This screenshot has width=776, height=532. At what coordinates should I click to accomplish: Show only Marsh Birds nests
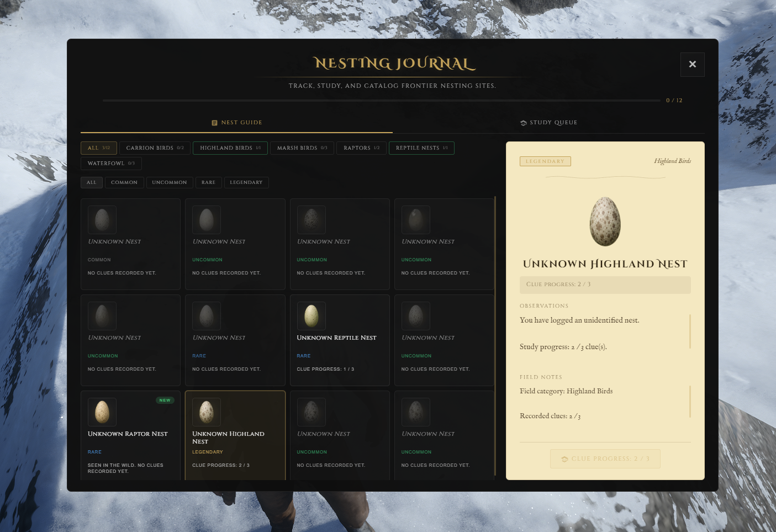(x=302, y=148)
